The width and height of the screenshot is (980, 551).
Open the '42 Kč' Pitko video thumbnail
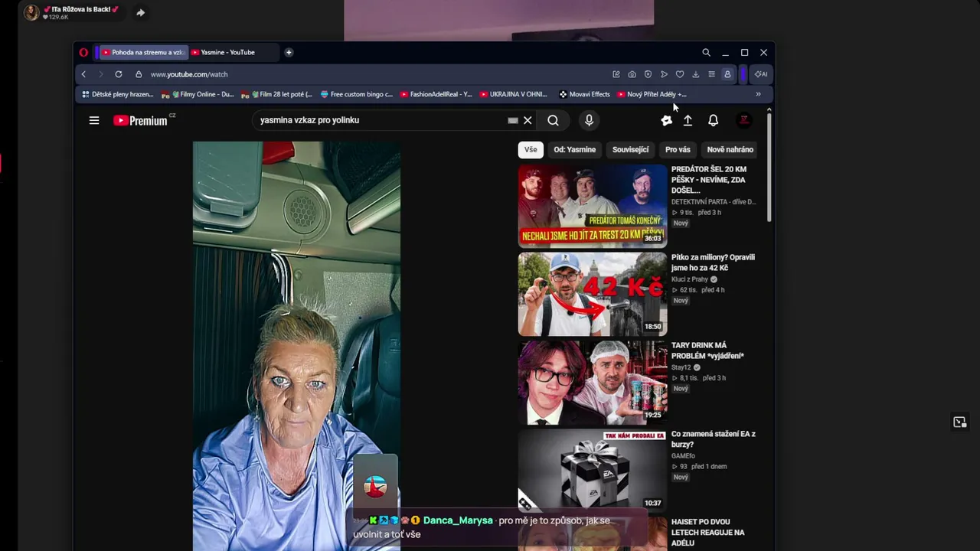(593, 295)
